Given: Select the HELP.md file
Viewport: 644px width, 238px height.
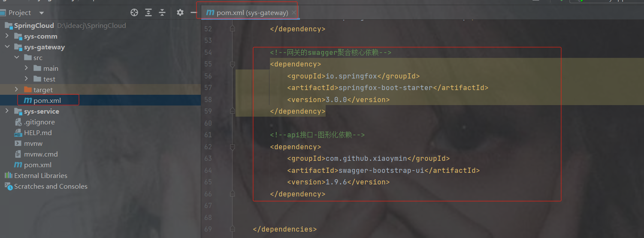Looking at the screenshot, I should [x=100, y=133].
